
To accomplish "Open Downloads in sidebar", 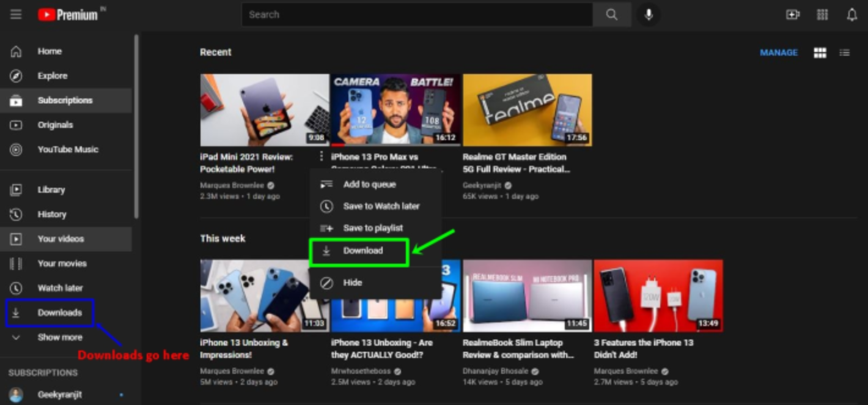I will (x=66, y=313).
